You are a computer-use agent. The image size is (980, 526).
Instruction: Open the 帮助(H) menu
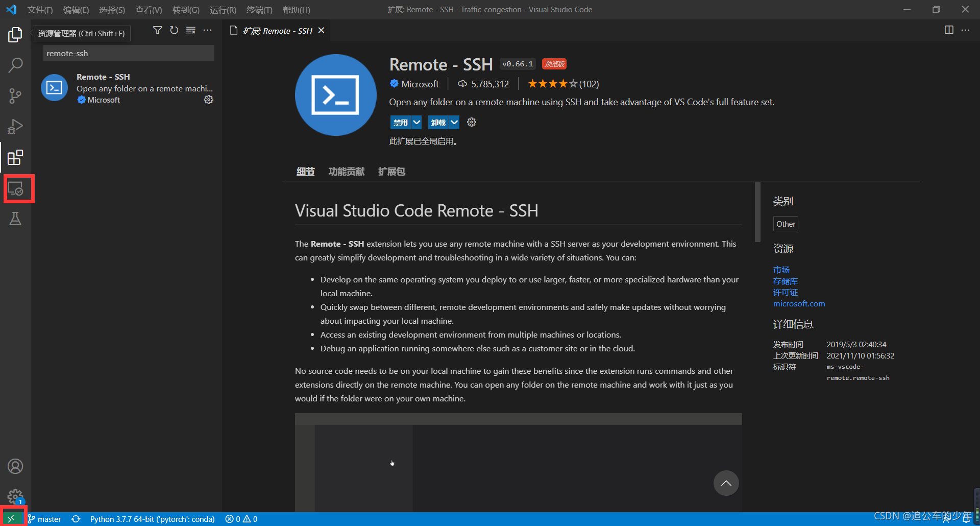coord(297,10)
